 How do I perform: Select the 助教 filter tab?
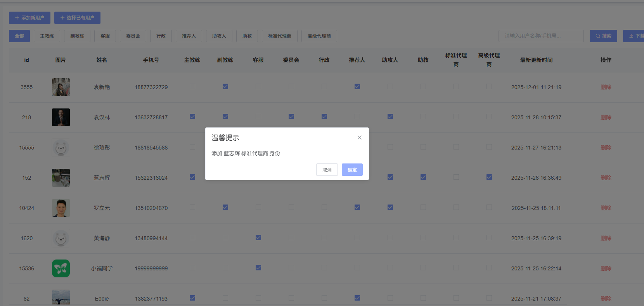(247, 36)
